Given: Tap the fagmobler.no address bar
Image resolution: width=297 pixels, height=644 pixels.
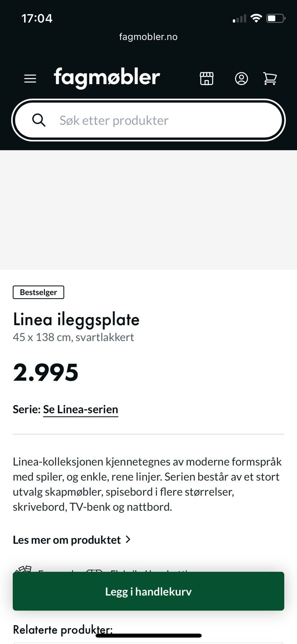Looking at the screenshot, I should click(x=148, y=37).
